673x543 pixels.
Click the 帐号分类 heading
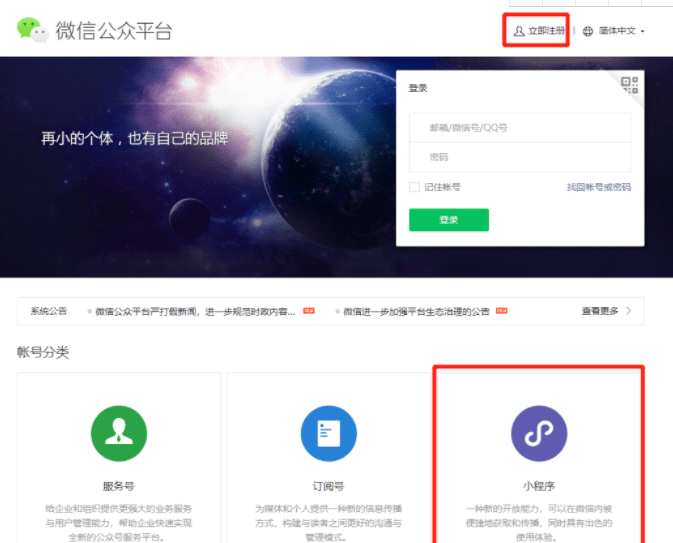tap(43, 352)
